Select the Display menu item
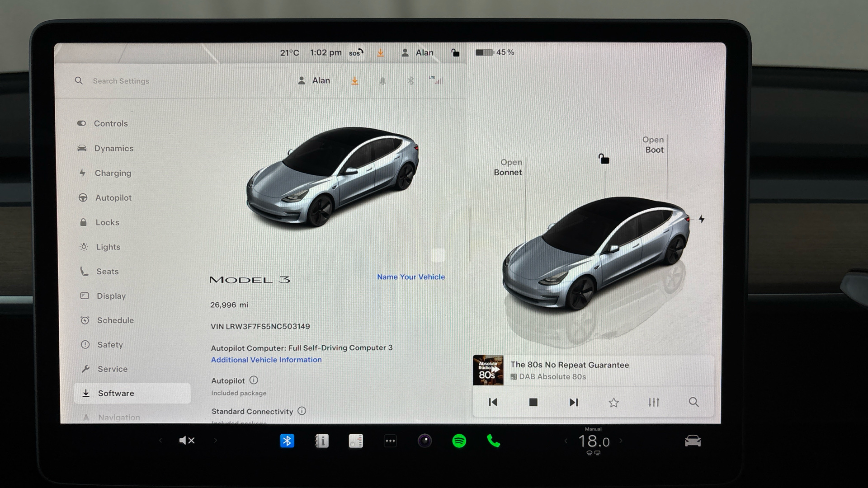The image size is (868, 488). click(x=103, y=296)
